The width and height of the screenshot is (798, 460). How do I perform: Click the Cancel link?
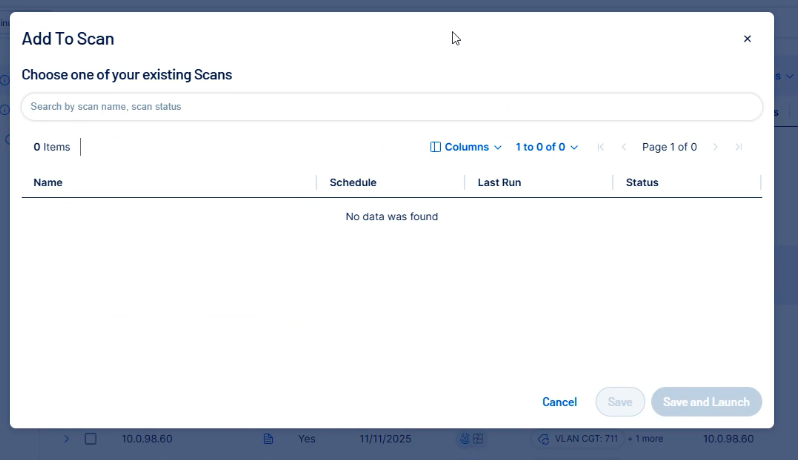[x=559, y=402]
